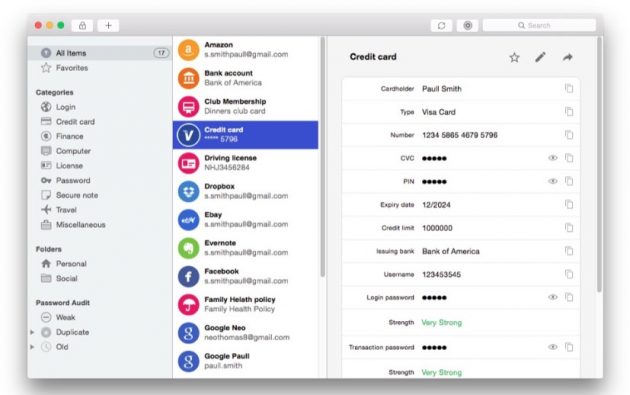Show the PIN using eye icon
The height and width of the screenshot is (395, 630).
click(553, 181)
